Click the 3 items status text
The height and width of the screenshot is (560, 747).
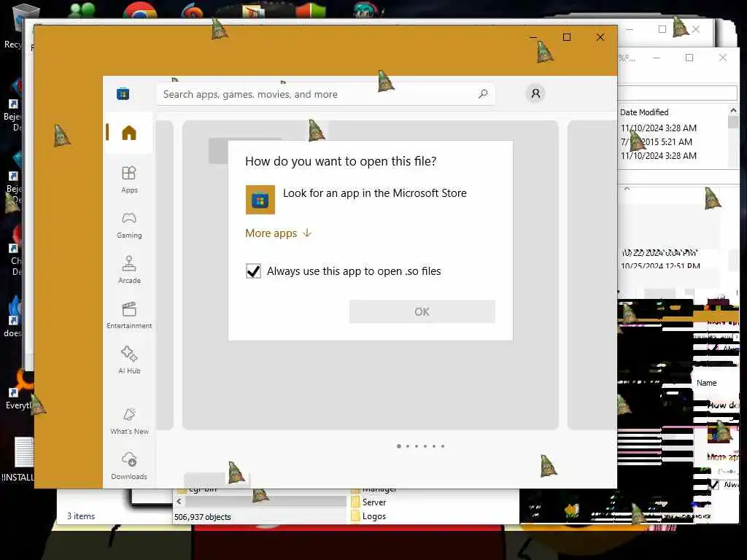pos(80,516)
